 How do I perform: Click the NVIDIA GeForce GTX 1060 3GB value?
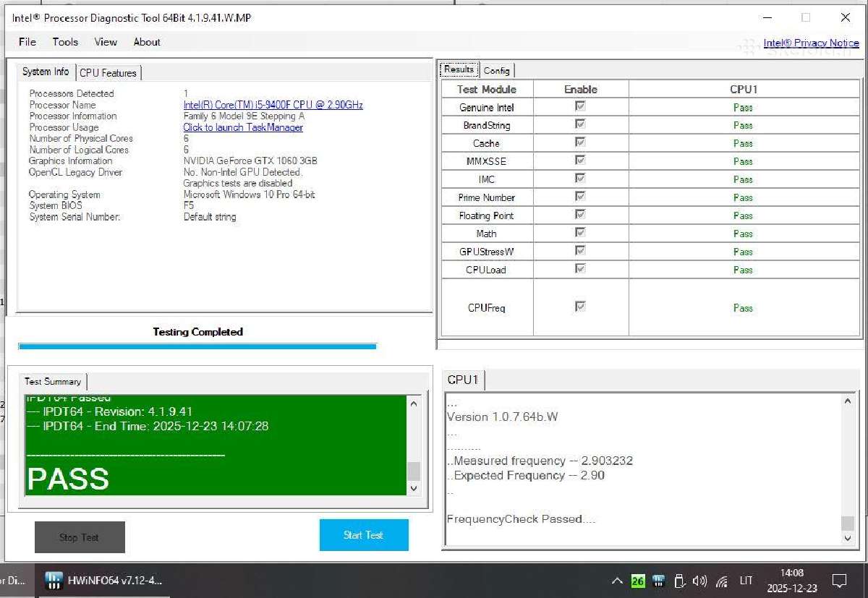coord(250,161)
